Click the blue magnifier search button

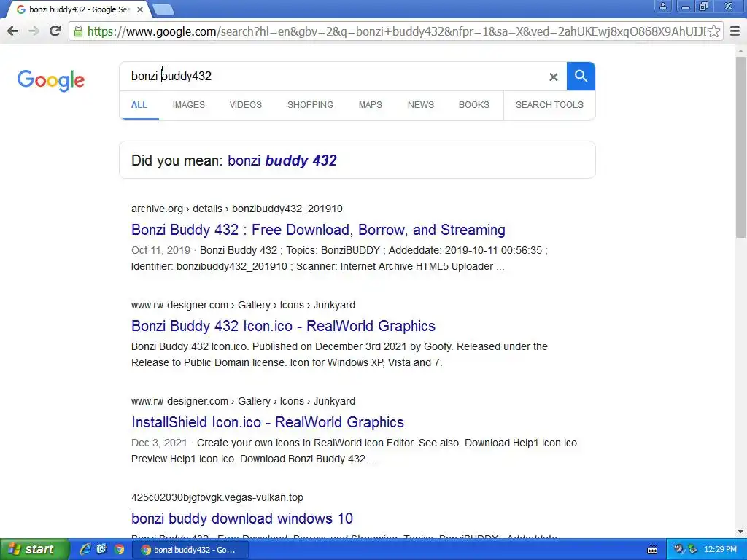pyautogui.click(x=581, y=76)
